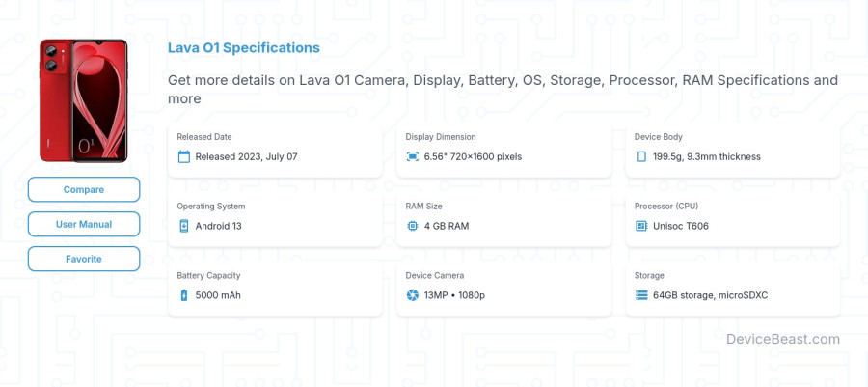Select the 64GB storage, microSDXC value
868x387 pixels.
coord(710,295)
